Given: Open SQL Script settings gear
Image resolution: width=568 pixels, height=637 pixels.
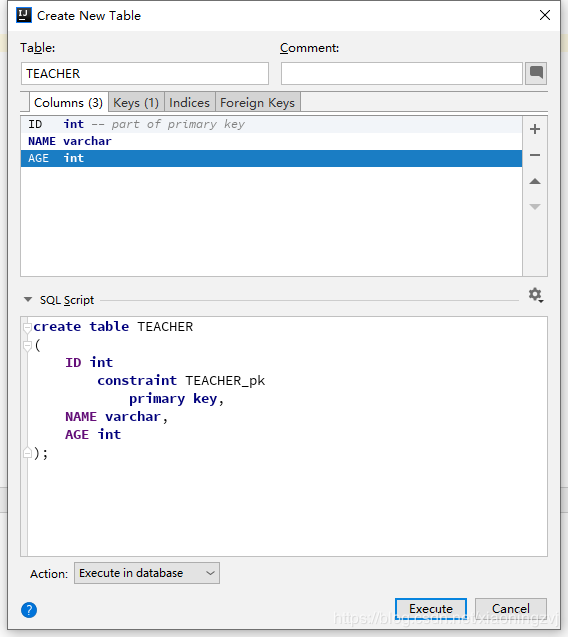Looking at the screenshot, I should point(535,295).
